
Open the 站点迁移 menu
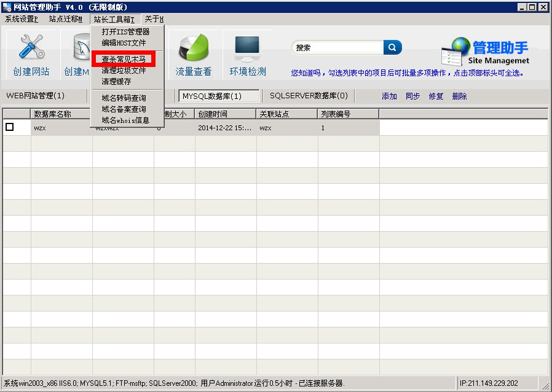pyautogui.click(x=65, y=19)
